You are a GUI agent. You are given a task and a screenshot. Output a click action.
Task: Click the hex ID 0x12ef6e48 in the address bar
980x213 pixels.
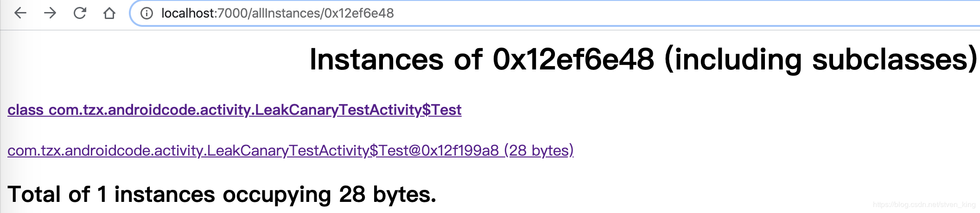pyautogui.click(x=359, y=13)
